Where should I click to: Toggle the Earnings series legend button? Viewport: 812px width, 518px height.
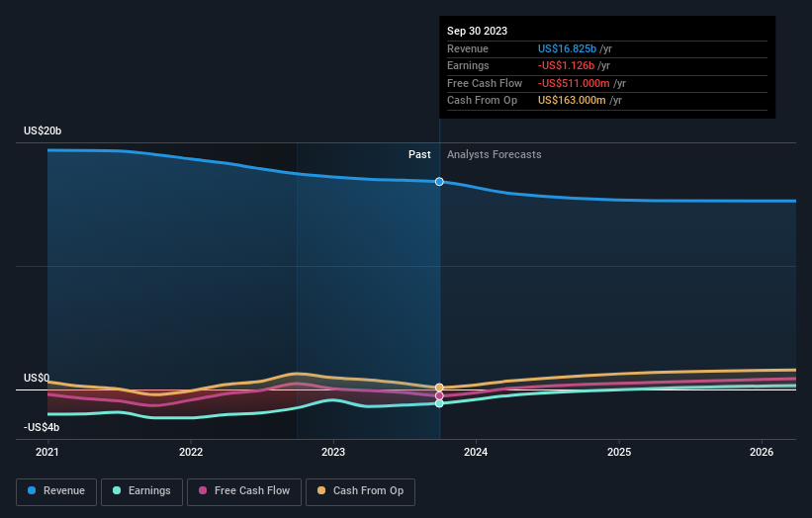(141, 491)
